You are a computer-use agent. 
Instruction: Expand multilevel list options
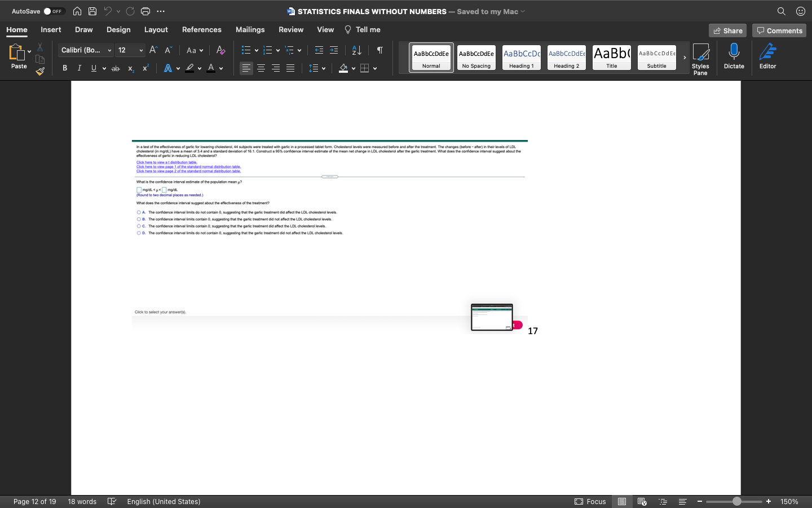(x=299, y=50)
